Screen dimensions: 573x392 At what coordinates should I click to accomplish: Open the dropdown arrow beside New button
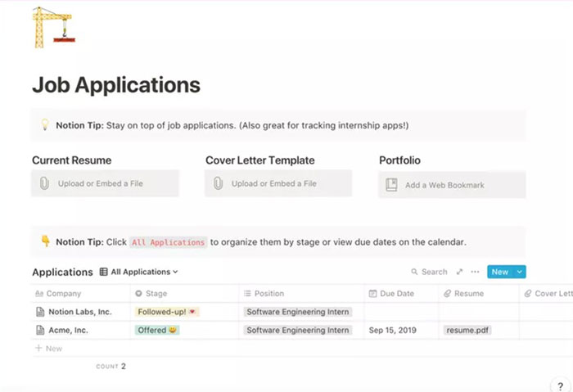pos(520,272)
